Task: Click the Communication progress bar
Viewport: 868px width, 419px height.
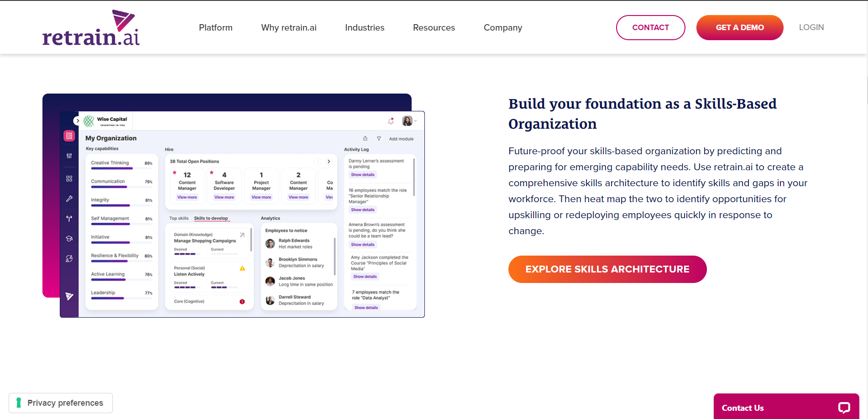Action: click(121, 187)
